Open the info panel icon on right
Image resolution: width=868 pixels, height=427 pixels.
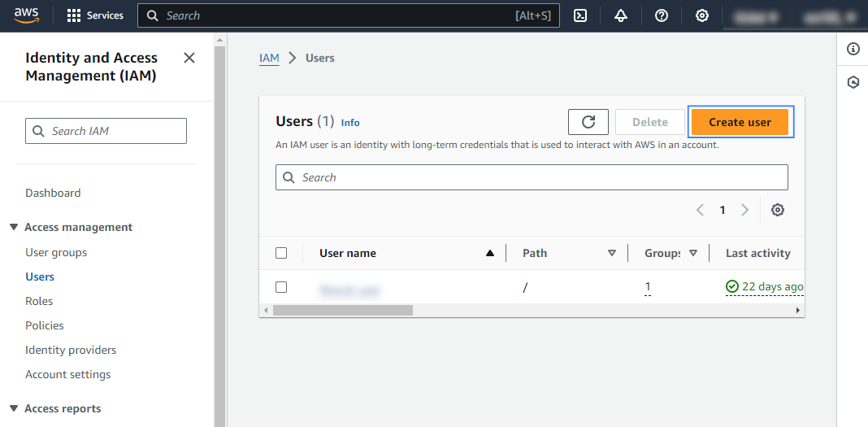click(853, 49)
